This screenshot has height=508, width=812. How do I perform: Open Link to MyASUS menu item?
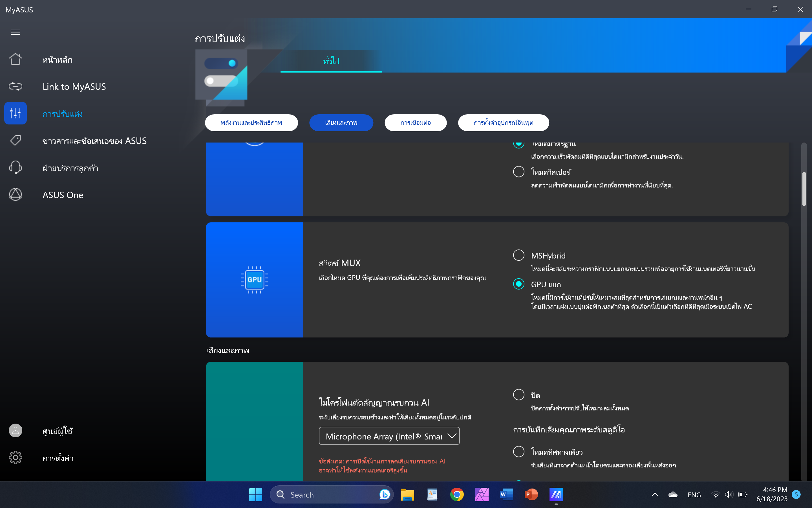click(x=74, y=87)
